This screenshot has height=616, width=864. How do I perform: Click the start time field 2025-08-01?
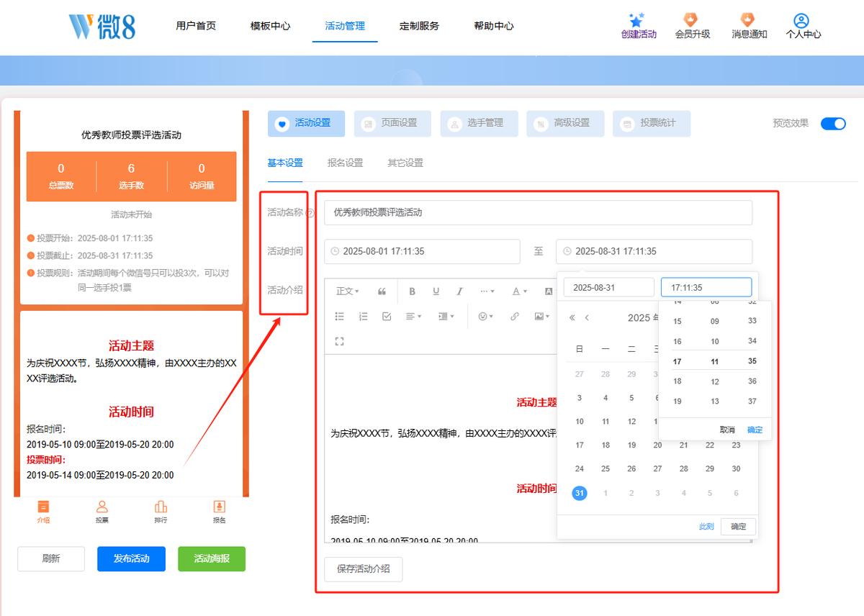pyautogui.click(x=422, y=252)
